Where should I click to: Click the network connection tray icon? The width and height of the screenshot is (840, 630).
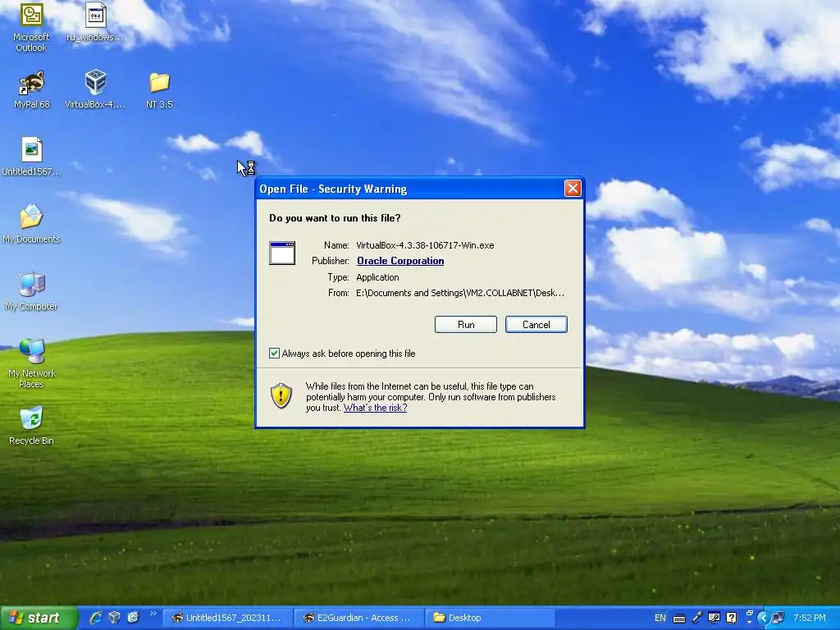778,619
